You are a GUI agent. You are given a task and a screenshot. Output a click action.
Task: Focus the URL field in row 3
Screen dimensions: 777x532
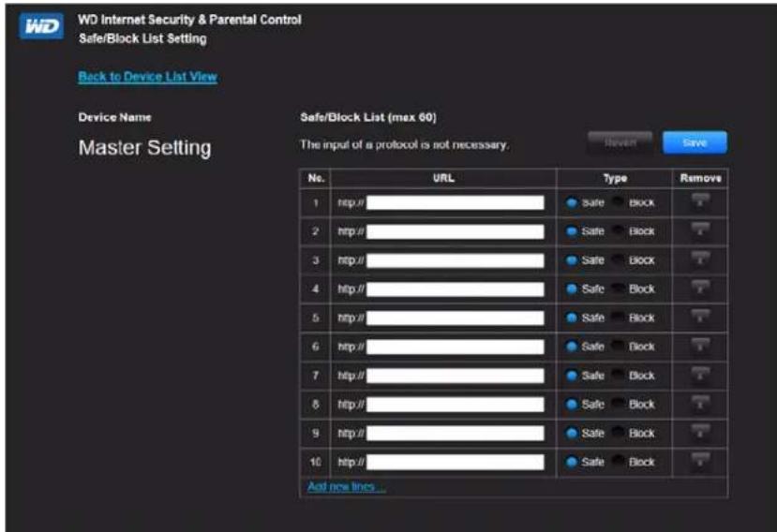455,260
